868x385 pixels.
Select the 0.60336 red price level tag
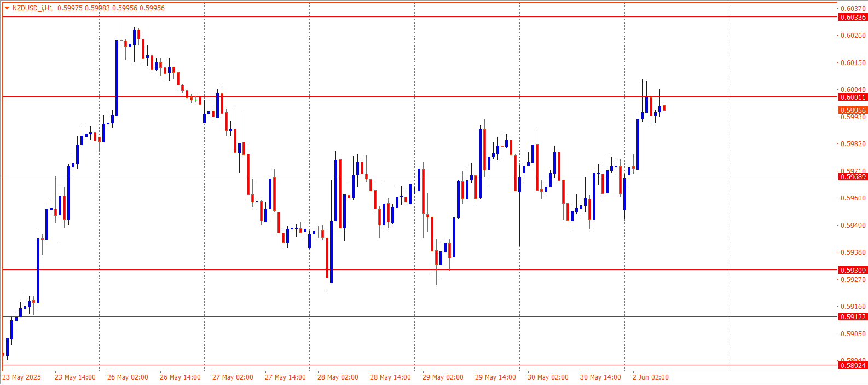(x=853, y=18)
